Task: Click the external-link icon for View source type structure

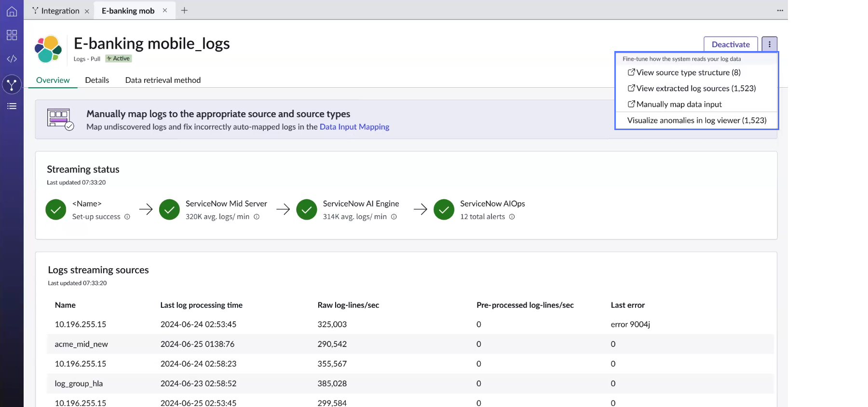Action: tap(631, 72)
